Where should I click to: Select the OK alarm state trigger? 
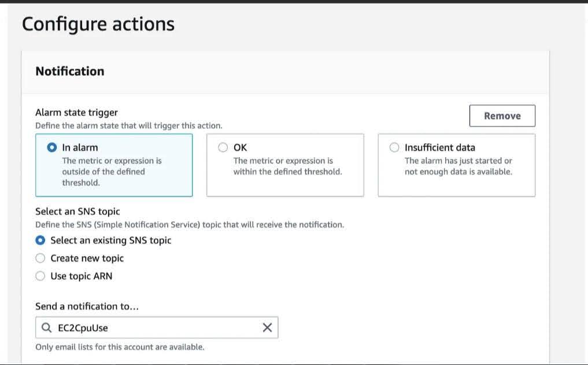click(x=223, y=147)
